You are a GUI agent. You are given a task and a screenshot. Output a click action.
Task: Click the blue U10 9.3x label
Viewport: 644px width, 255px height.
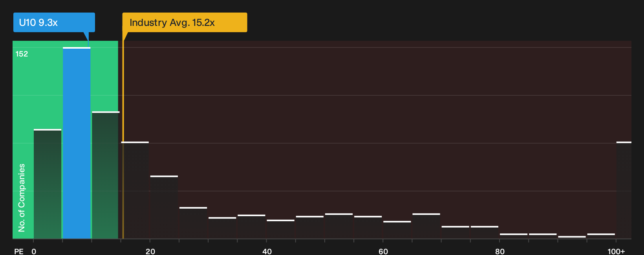tap(54, 22)
